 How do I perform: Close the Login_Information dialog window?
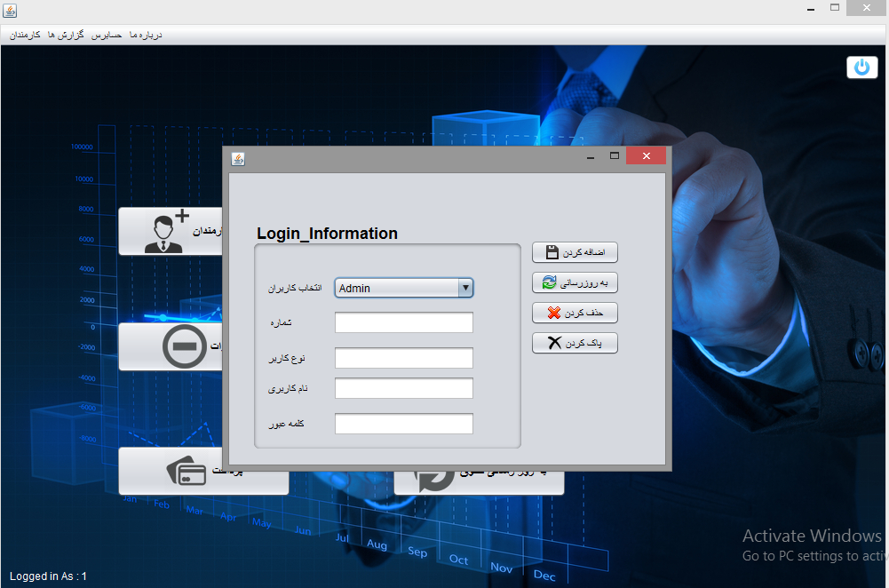[x=646, y=156]
